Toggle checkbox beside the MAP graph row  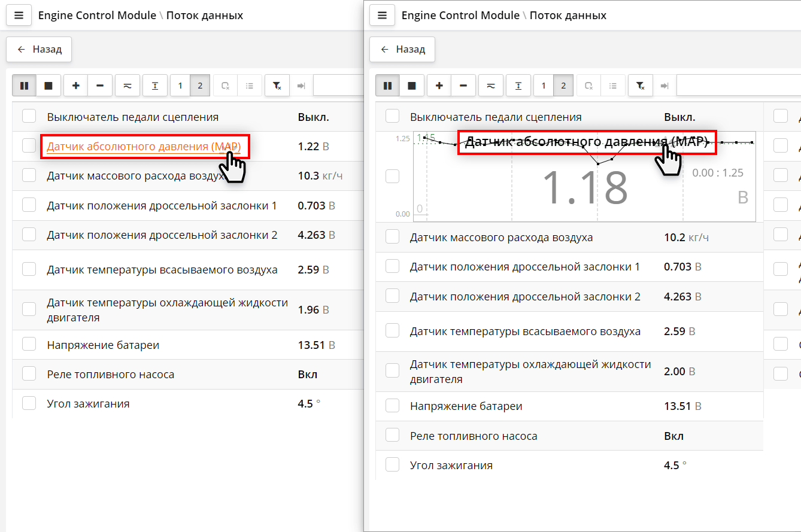point(392,176)
